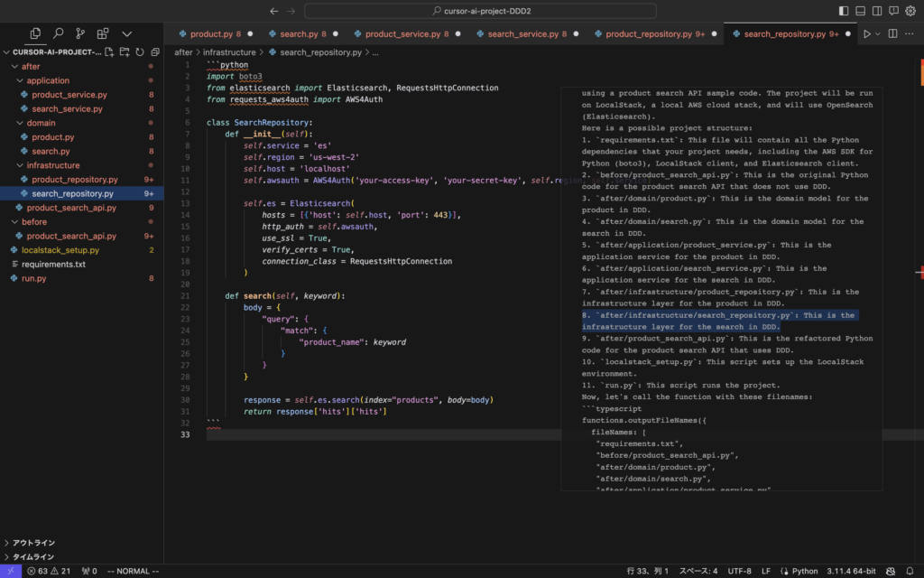The height and width of the screenshot is (578, 924).
Task: Click the Copilot status icon in status bar
Action: 891,571
